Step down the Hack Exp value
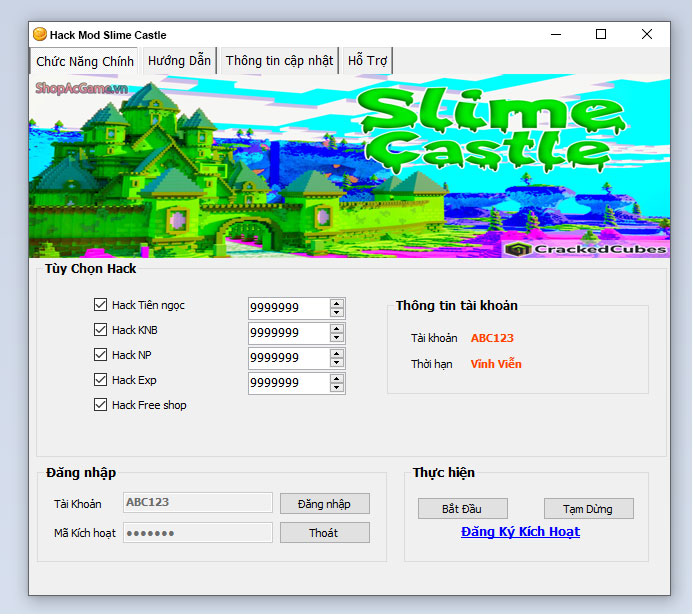 (x=337, y=388)
